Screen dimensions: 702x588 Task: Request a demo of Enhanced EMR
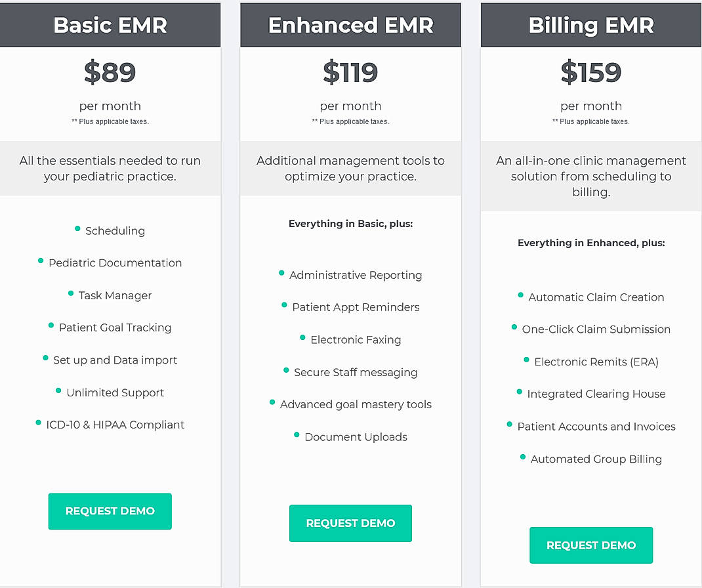(350, 523)
